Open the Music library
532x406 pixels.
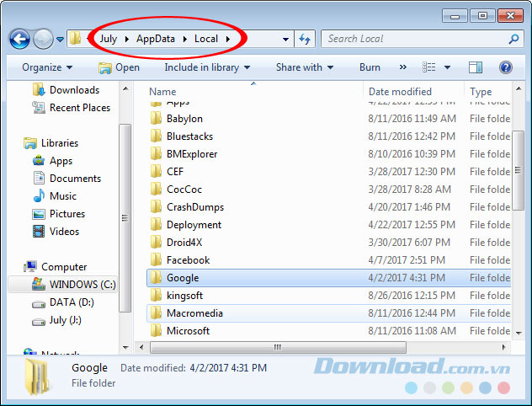pos(63,196)
